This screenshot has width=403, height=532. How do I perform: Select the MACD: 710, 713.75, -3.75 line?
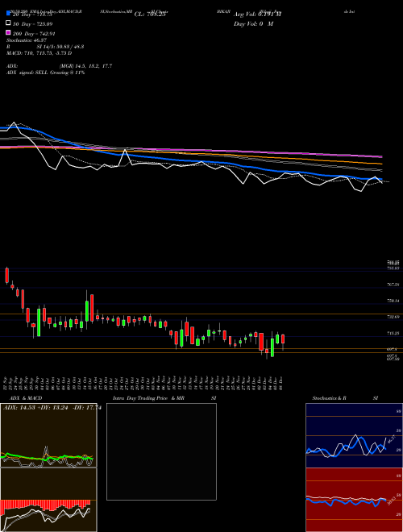click(39, 53)
